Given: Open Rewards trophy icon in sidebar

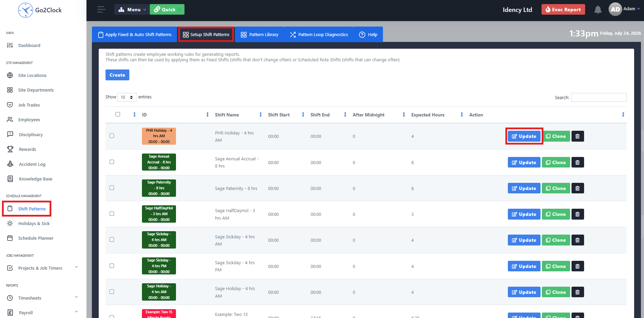Looking at the screenshot, I should coord(10,149).
